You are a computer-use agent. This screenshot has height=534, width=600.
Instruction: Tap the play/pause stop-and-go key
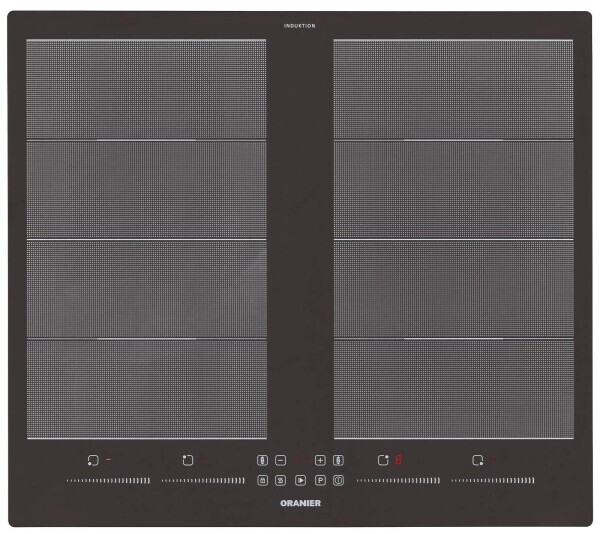pyautogui.click(x=300, y=480)
